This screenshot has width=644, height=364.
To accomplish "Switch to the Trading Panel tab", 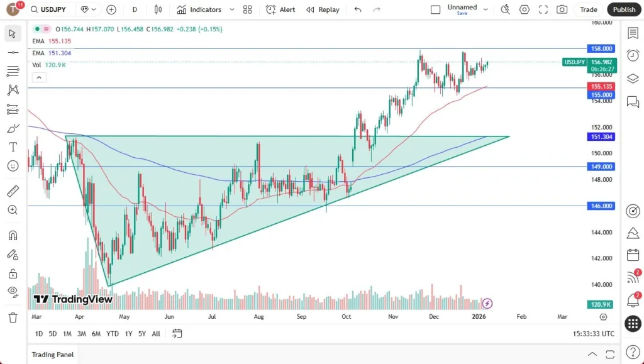I will [x=52, y=355].
